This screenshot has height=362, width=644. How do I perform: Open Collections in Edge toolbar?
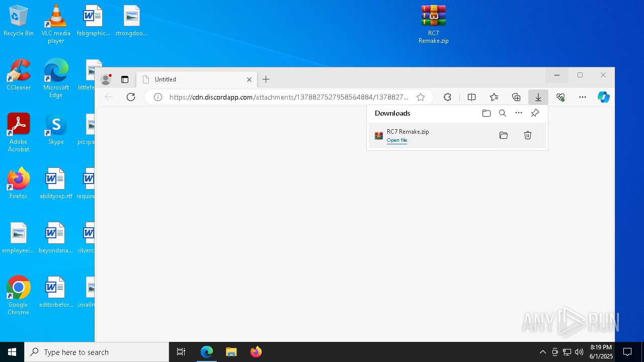[516, 97]
